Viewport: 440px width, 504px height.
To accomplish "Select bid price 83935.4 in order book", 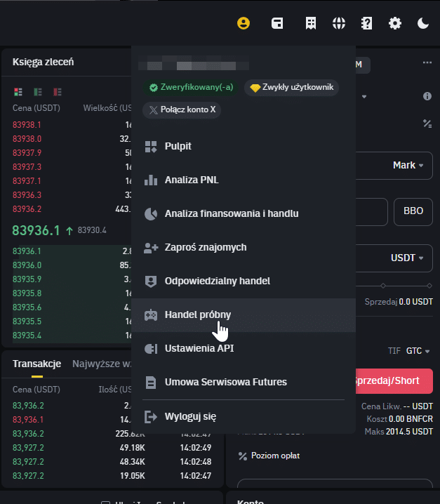I will 27,336.
